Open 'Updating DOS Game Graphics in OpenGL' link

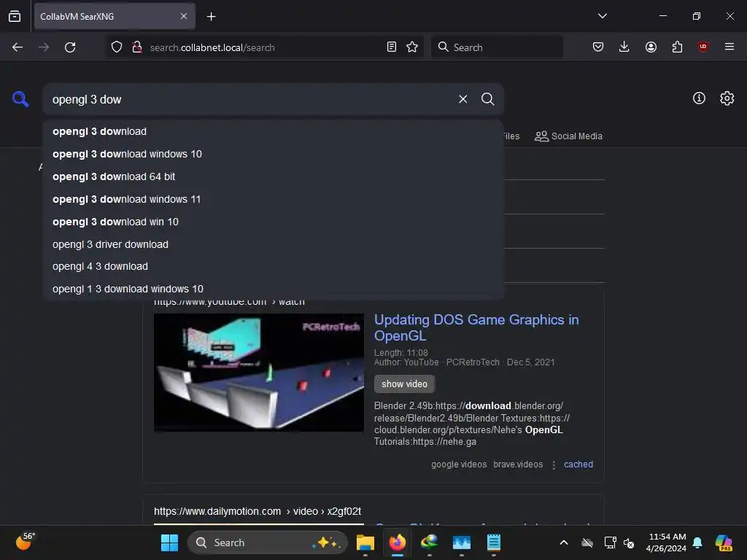(x=476, y=327)
